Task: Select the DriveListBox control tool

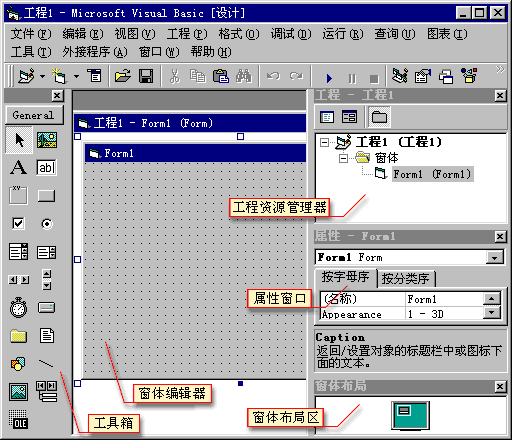Action: point(46,308)
